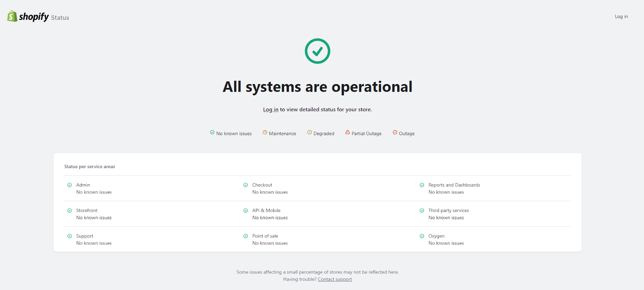The height and width of the screenshot is (290, 644).
Task: Click the inline Log in link under heading
Action: point(270,109)
